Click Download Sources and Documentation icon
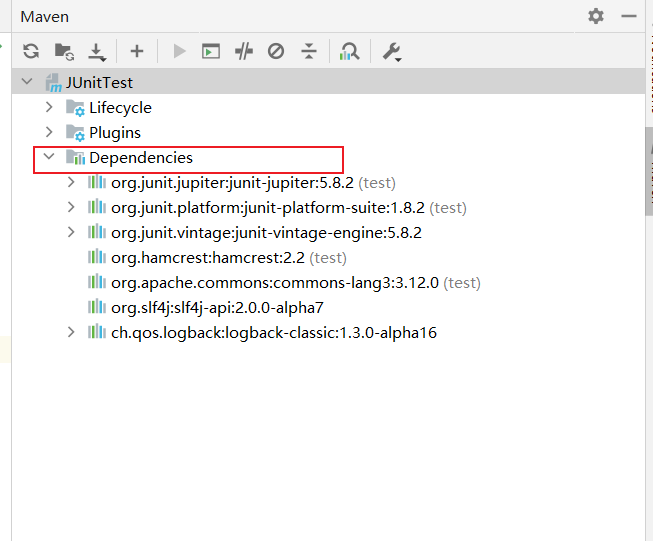Image resolution: width=653 pixels, height=541 pixels. coord(97,51)
